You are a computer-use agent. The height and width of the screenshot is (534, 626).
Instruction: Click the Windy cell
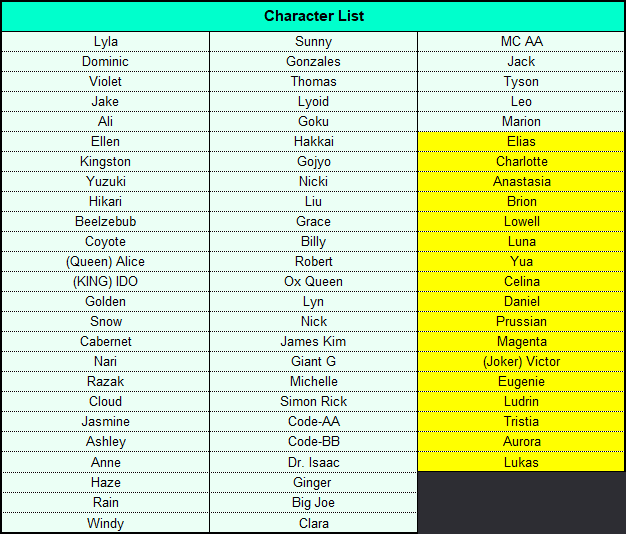(105, 523)
